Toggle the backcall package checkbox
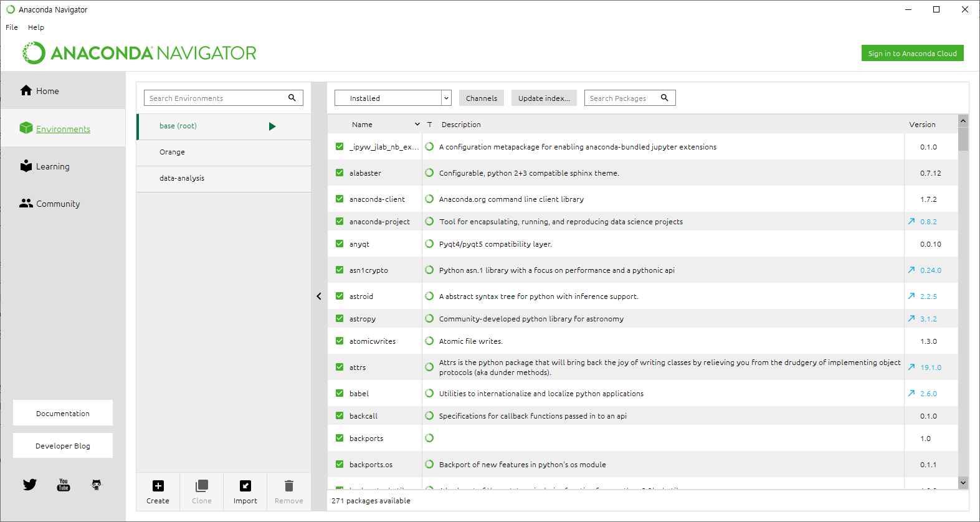The image size is (980, 522). [340, 415]
